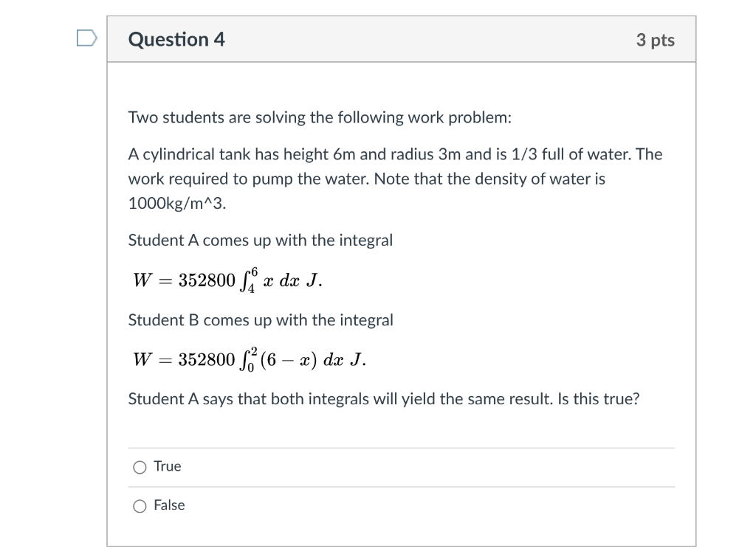Click the "False" answer label text
756x557 pixels.
pos(169,505)
